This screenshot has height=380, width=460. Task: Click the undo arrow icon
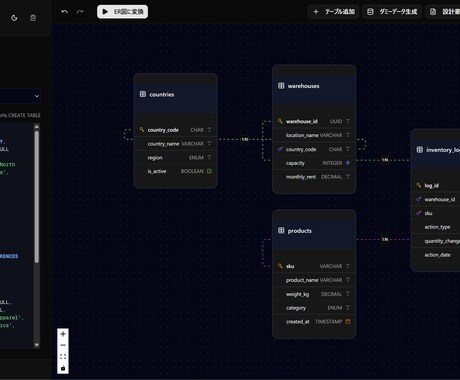(x=65, y=12)
